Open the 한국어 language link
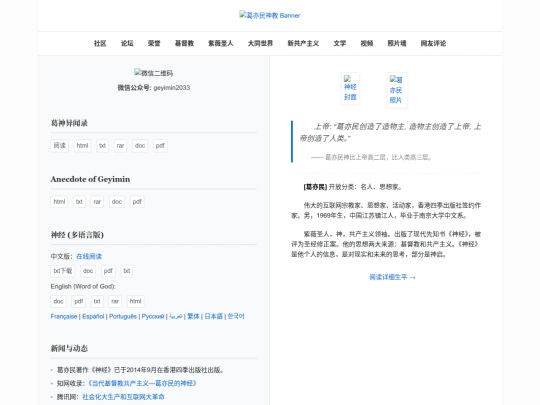This screenshot has height=405, width=540. point(236,316)
